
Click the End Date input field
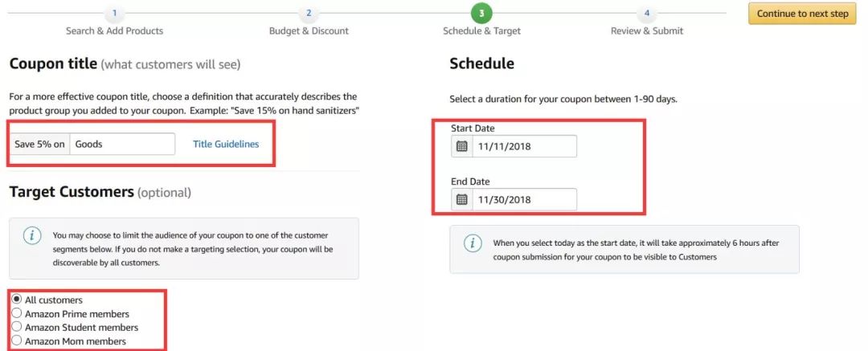523,199
